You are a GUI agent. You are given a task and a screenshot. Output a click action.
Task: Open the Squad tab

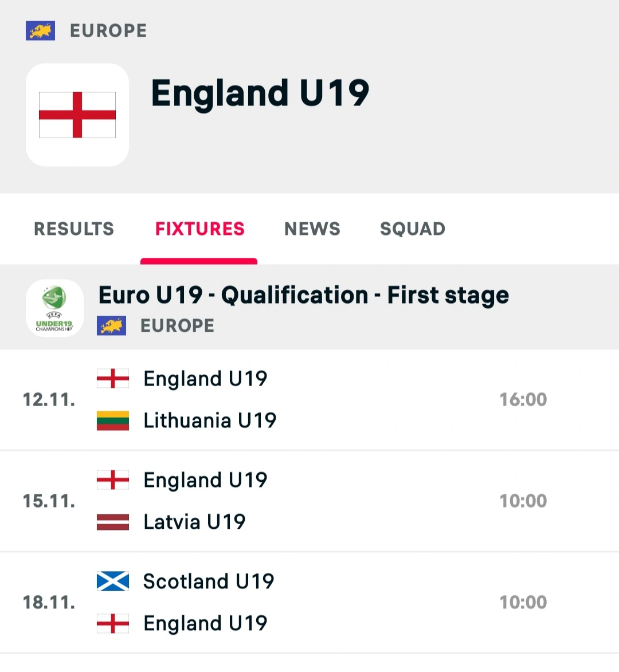[x=413, y=229]
